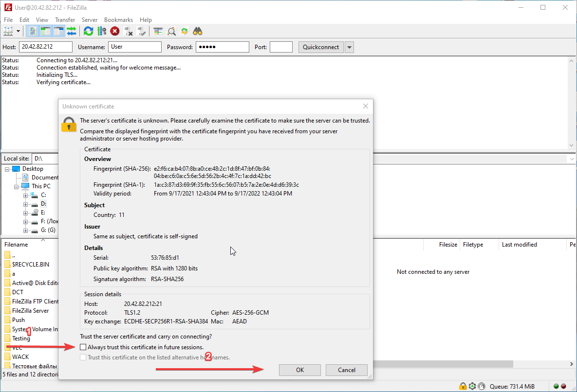The height and width of the screenshot is (392, 577).
Task: Click the status bar speed limit icon
Action: 482,386
